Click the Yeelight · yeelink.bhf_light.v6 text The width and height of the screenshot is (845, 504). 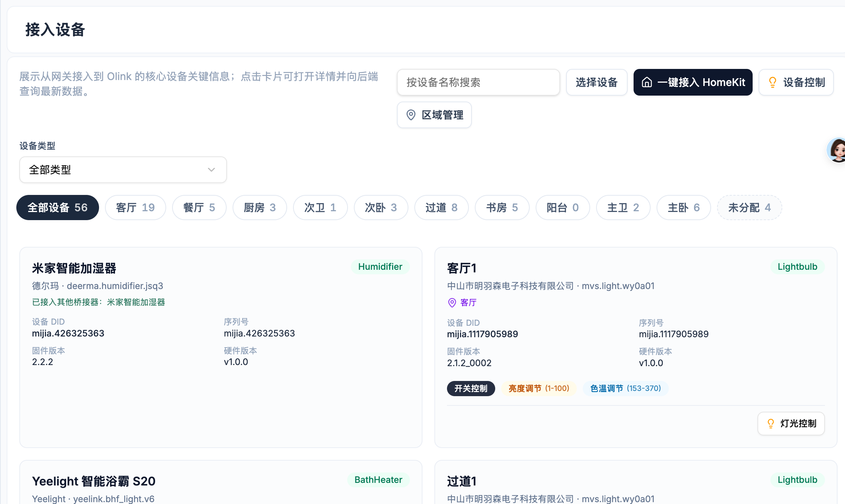93,499
